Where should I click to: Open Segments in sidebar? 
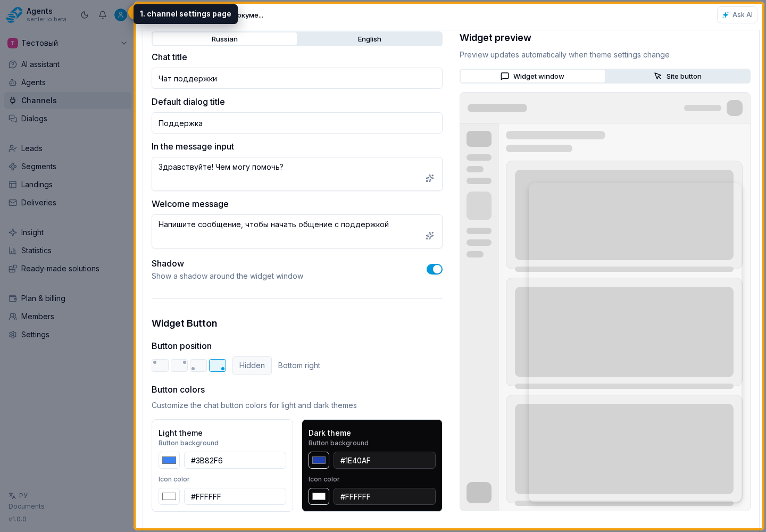click(68, 167)
